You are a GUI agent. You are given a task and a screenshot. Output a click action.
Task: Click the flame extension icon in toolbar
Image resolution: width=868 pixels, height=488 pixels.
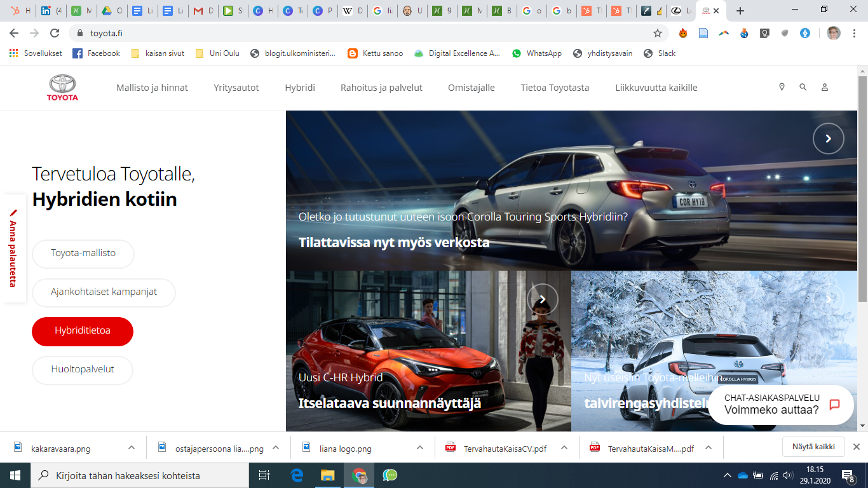[x=683, y=33]
